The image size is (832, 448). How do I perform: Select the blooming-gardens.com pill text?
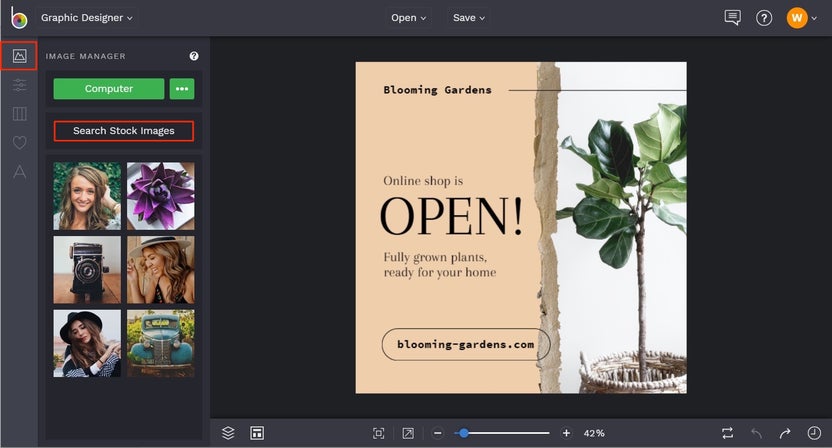[466, 344]
